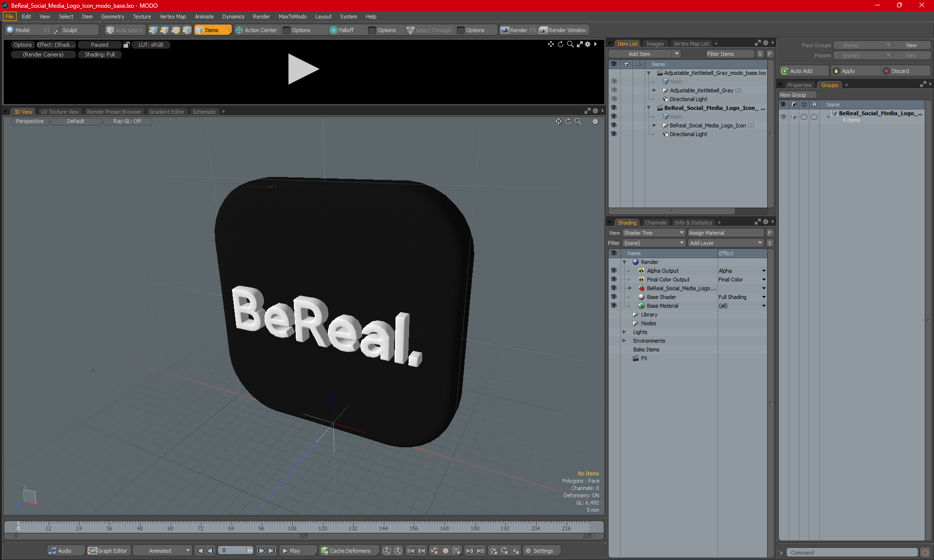Image resolution: width=934 pixels, height=560 pixels.
Task: Click the Command input field
Action: point(853,553)
